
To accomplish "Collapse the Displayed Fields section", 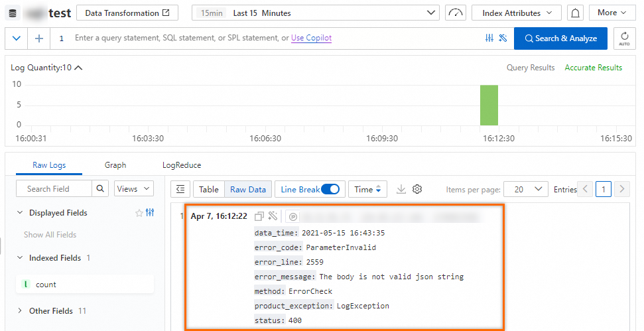I will click(x=20, y=213).
